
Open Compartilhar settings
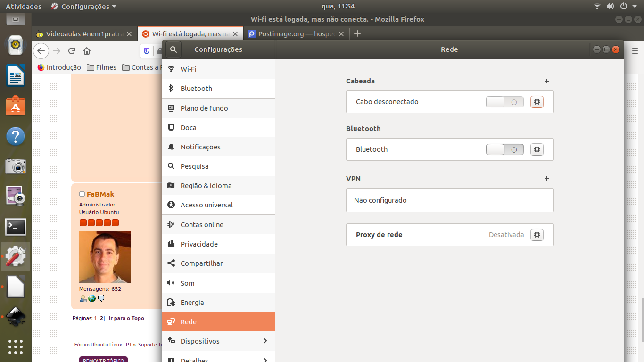pos(218,263)
